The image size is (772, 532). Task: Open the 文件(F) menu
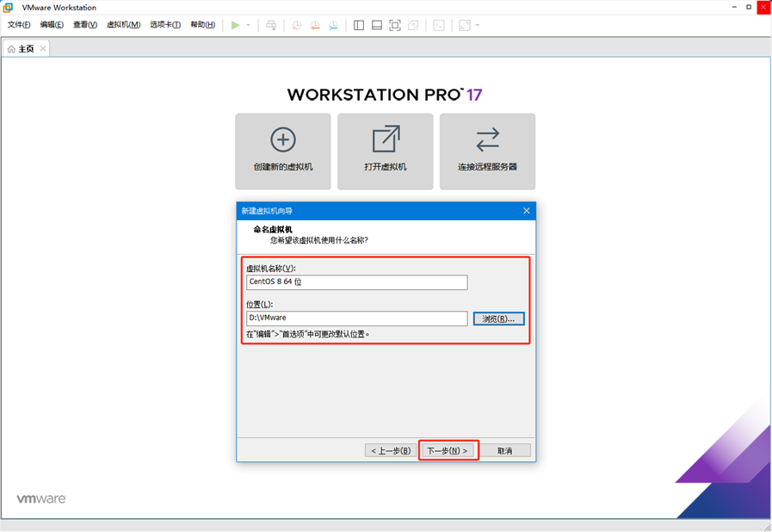19,25
